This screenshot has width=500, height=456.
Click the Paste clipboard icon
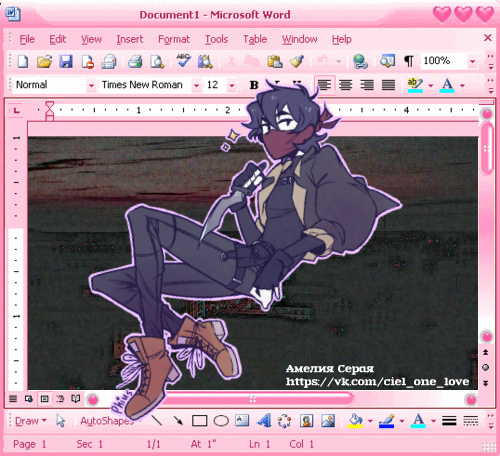click(275, 62)
